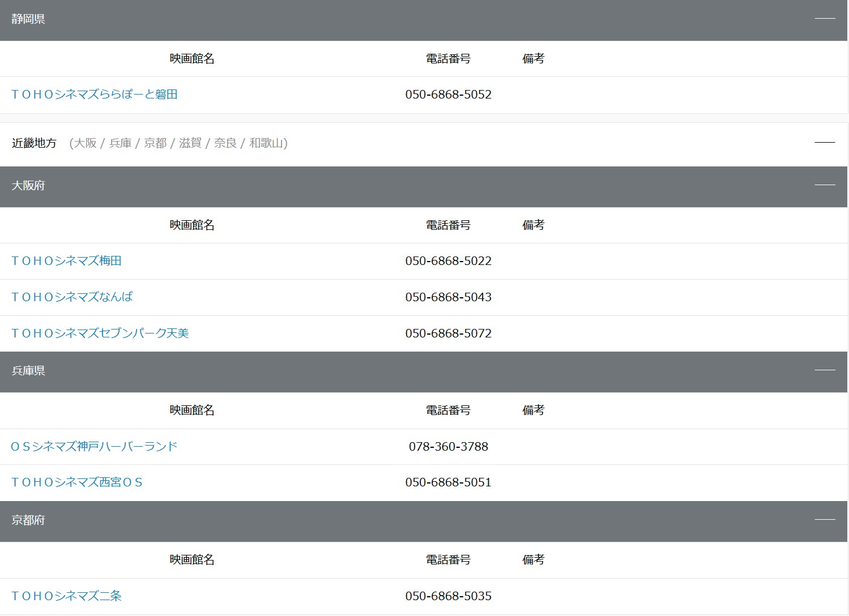Toggle the 兵庫県 accordion header
Image resolution: width=849 pixels, height=616 pixels.
coord(396,371)
